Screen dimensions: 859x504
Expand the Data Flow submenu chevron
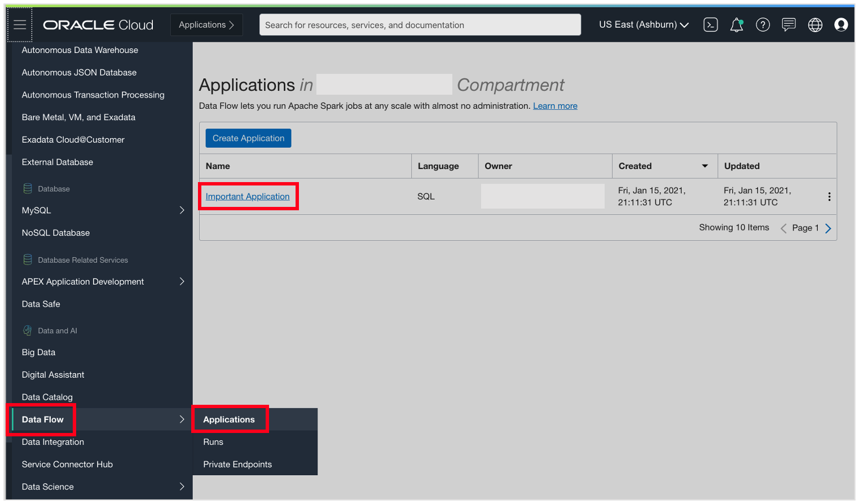(182, 419)
